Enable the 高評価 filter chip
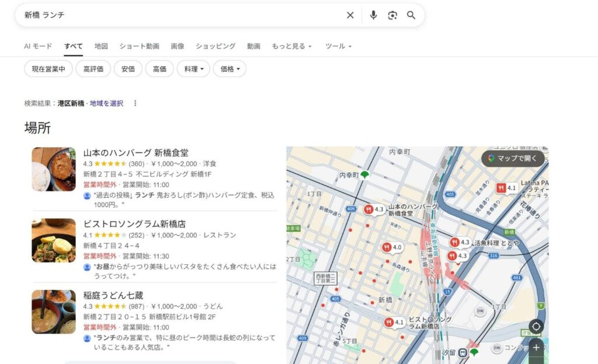The height and width of the screenshot is (364, 598). (93, 69)
